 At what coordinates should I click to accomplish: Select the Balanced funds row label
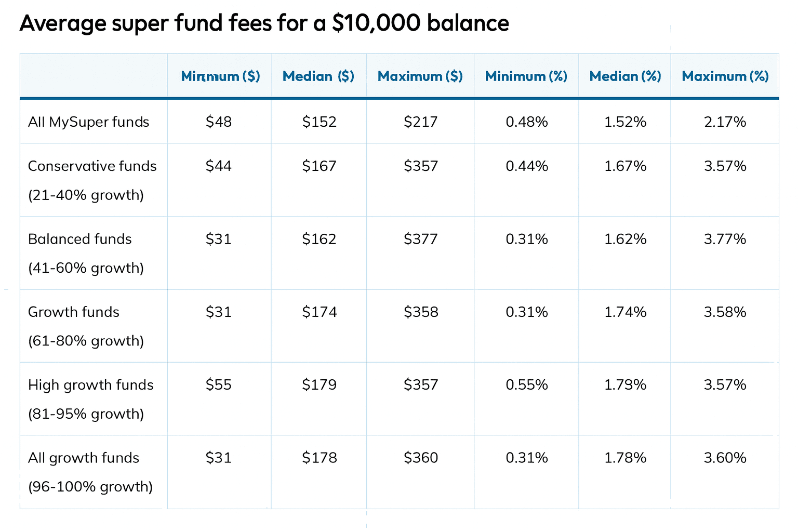[80, 239]
